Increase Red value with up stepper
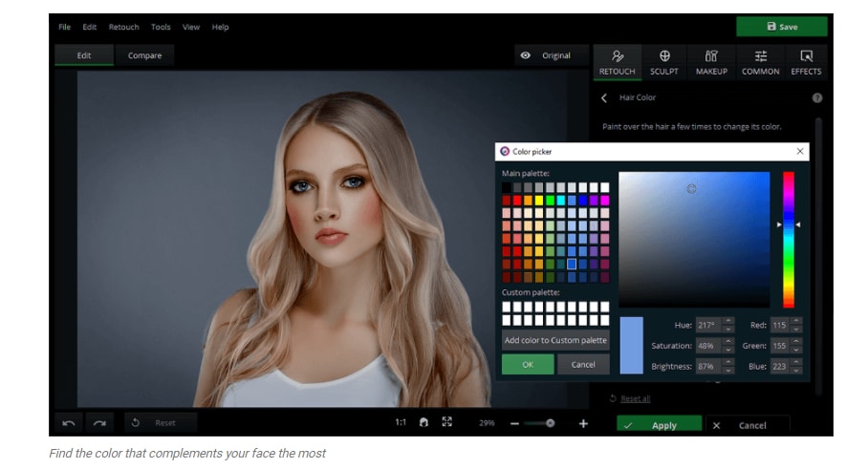Viewport: 868px width, 469px height. coord(796,321)
